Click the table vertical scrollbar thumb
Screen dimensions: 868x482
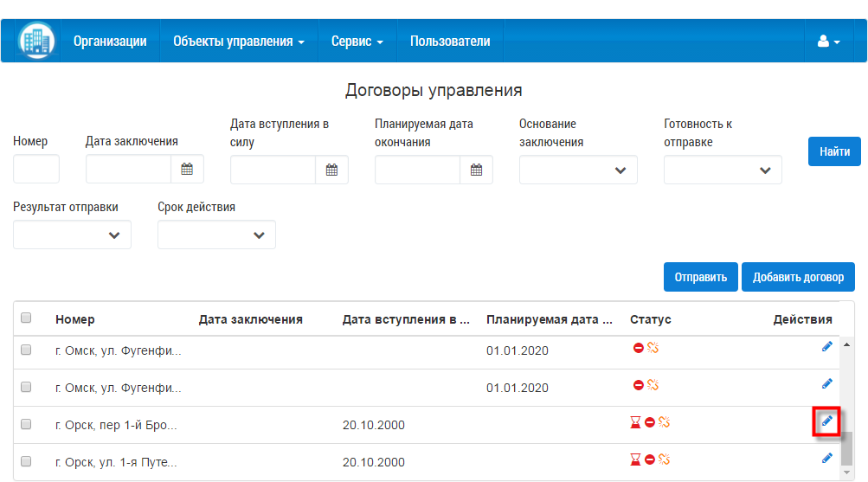click(846, 449)
